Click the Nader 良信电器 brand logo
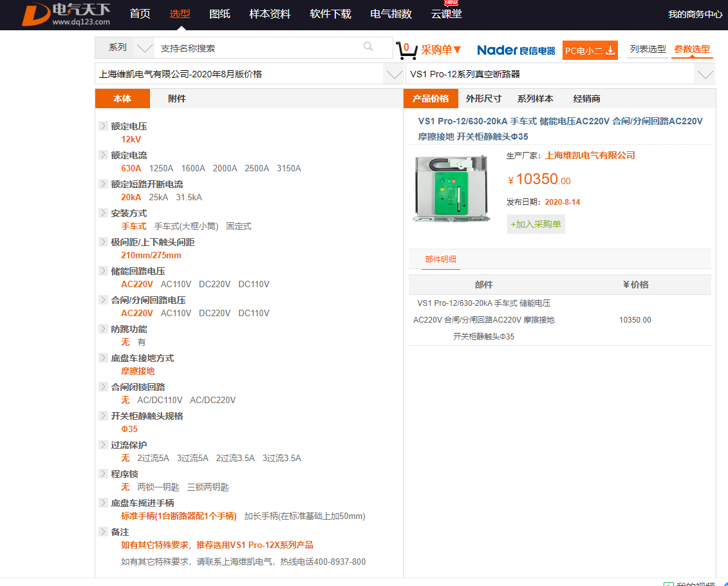This screenshot has width=728, height=586. click(x=516, y=50)
